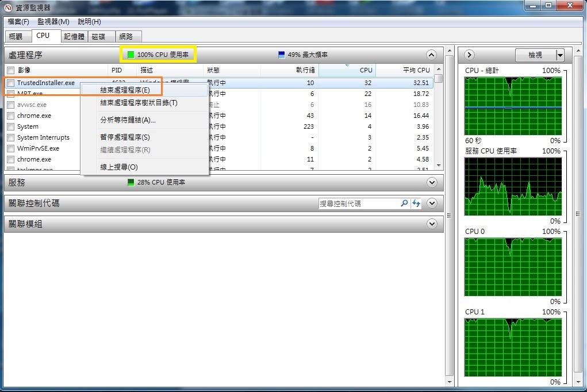Check the System process checkbox
Viewport: 587px width, 392px height.
(x=11, y=126)
